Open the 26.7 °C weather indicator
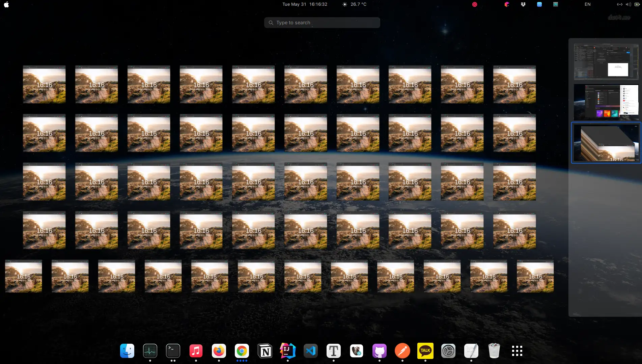This screenshot has width=642, height=364. coord(354,4)
